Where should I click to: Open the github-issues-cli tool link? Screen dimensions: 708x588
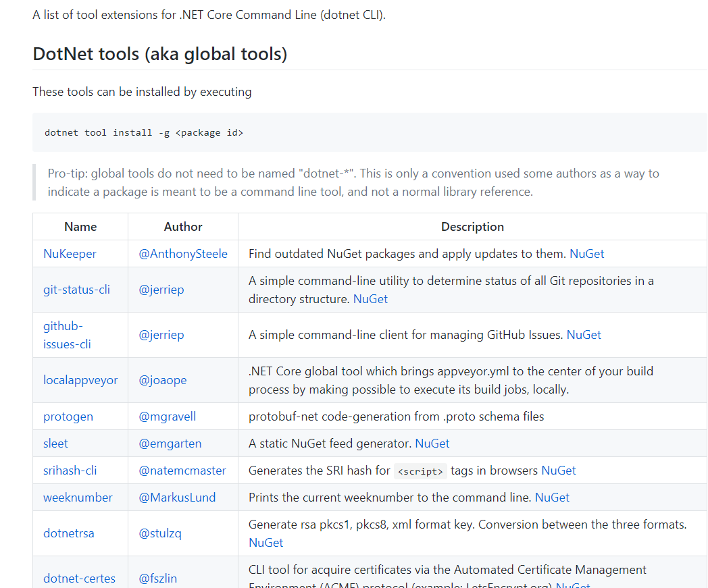point(67,335)
